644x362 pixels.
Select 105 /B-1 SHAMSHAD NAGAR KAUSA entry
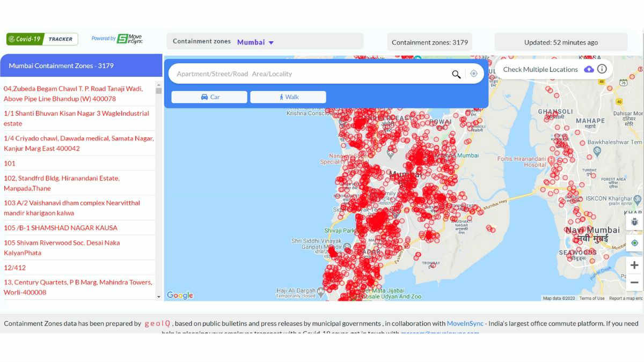61,227
